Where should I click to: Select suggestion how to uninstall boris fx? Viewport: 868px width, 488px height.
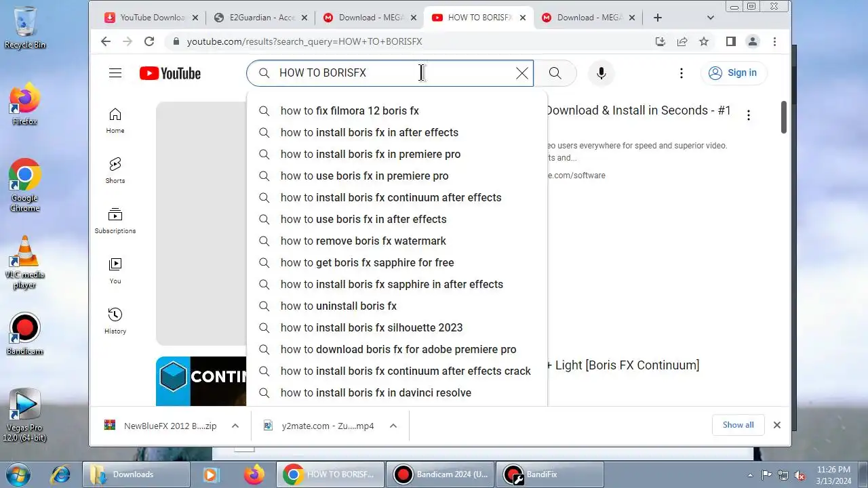tap(397, 306)
